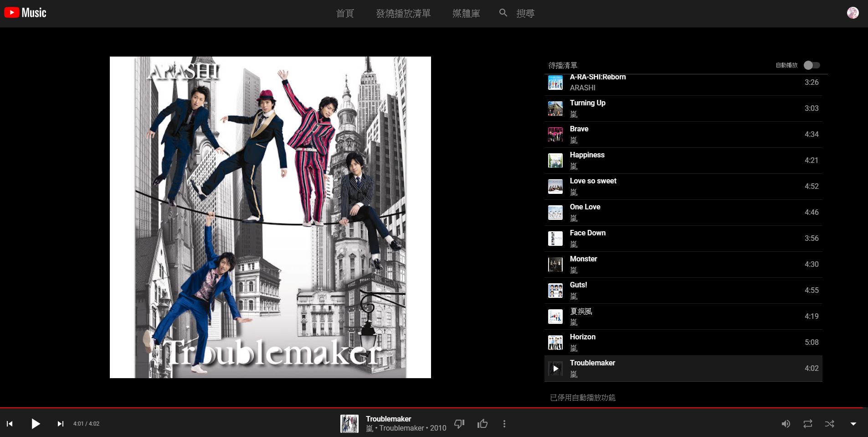
Task: Play Love so sweet from the queue
Action: tap(683, 187)
